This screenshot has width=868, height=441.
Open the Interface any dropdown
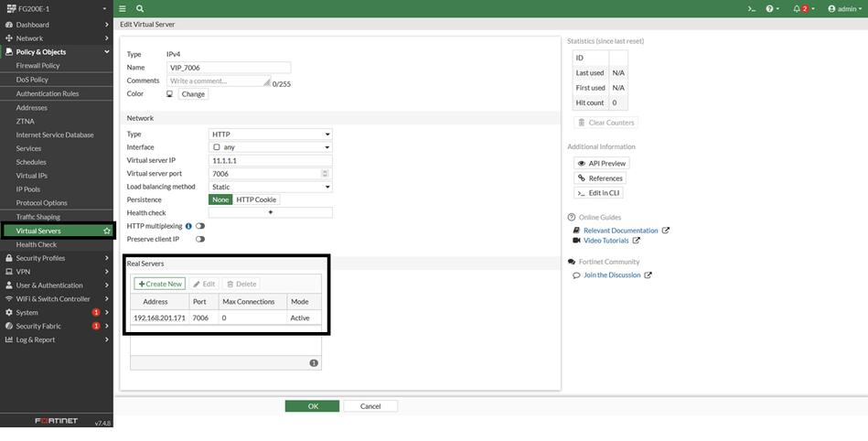pos(270,147)
